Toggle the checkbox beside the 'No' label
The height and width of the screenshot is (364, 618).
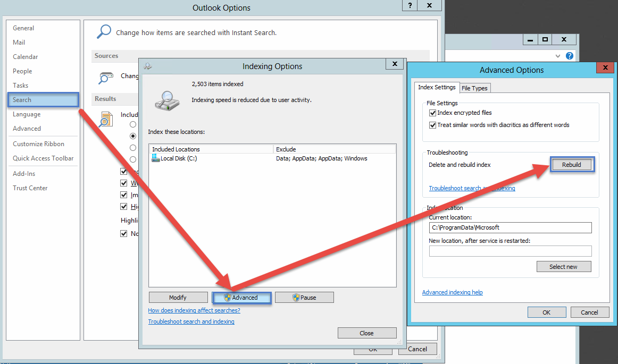pos(124,234)
